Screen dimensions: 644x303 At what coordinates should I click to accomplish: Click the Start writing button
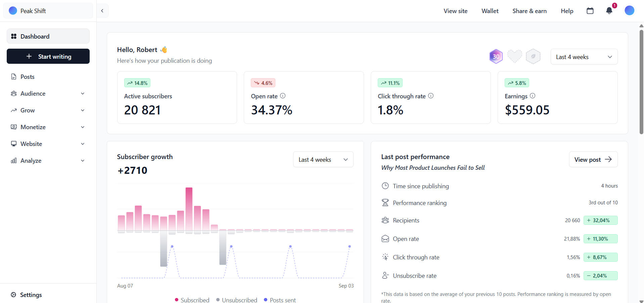[48, 56]
